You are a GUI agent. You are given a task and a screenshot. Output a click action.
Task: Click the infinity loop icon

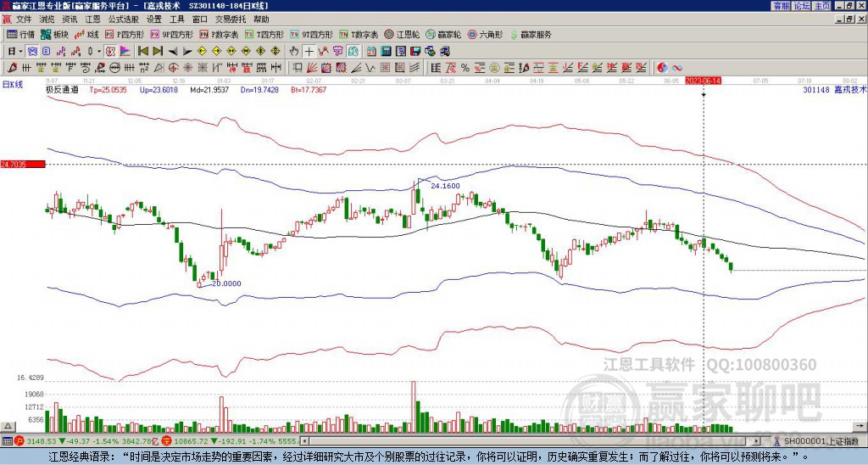(x=677, y=68)
